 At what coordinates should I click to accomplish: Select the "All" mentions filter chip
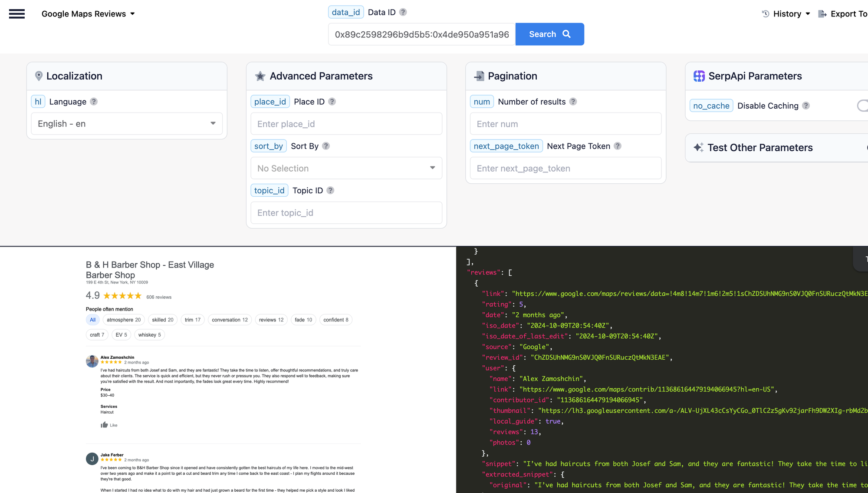92,320
